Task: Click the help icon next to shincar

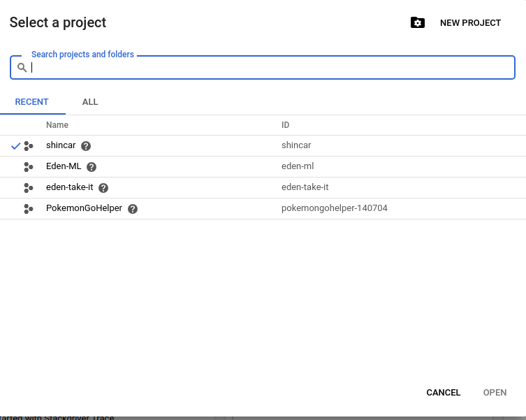Action: pos(86,146)
